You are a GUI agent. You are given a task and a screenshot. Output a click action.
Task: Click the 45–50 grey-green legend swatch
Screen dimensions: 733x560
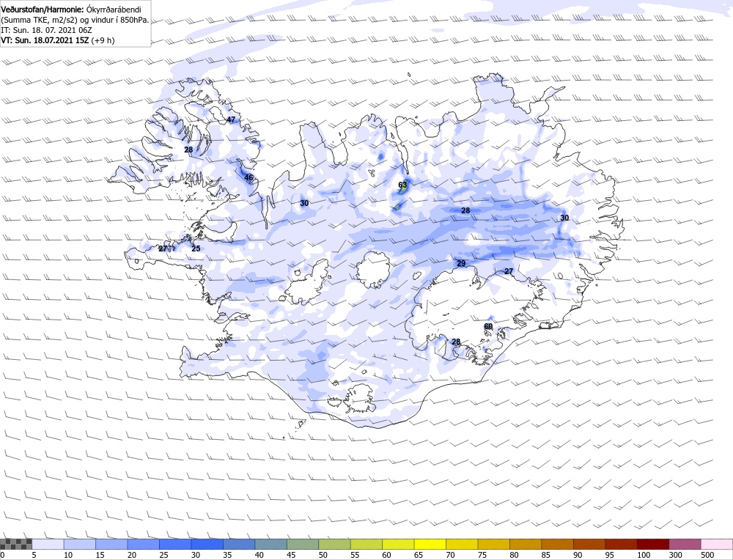303,544
